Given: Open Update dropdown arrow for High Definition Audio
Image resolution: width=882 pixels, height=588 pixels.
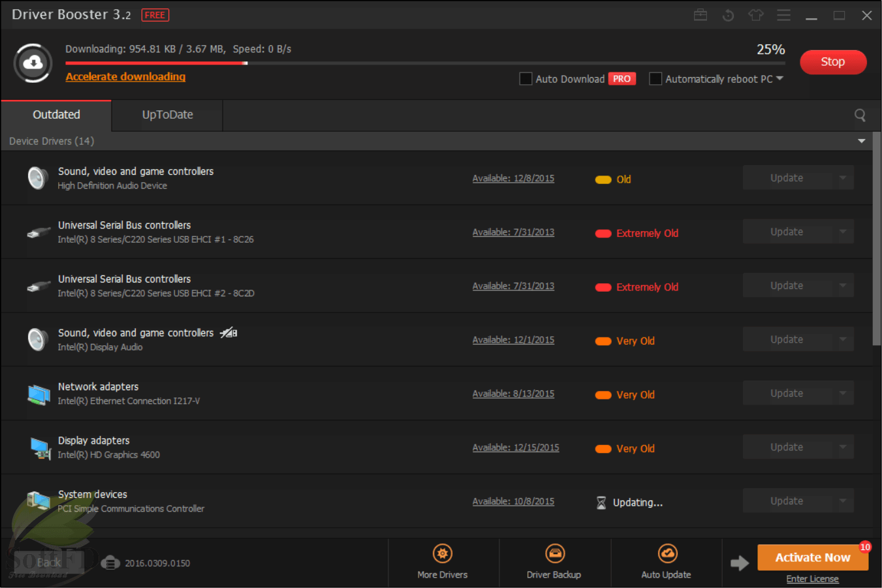Looking at the screenshot, I should coord(842,178).
